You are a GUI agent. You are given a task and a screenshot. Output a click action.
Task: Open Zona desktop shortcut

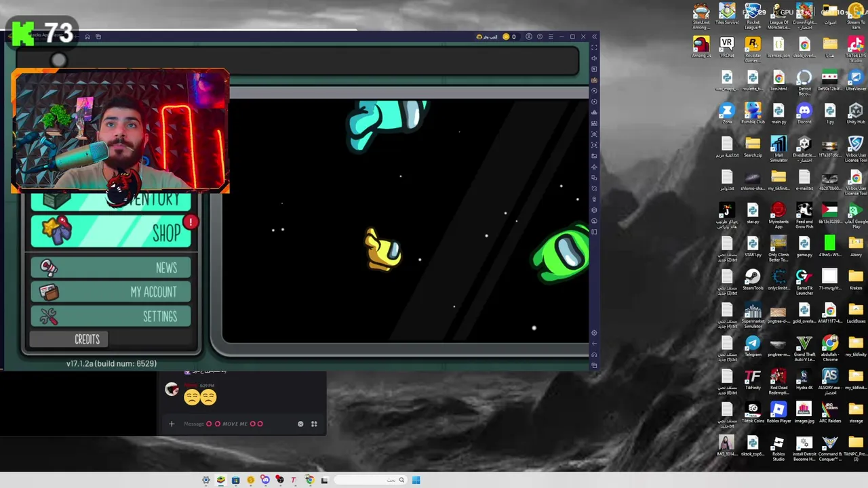click(x=727, y=113)
